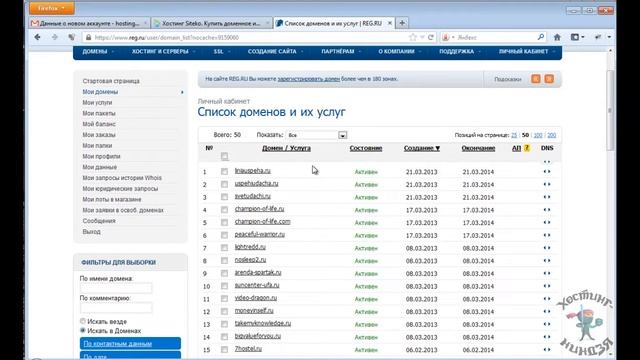Screen dimensions: 640x360
Task: Show 100 positions per page
Action: pos(538,135)
